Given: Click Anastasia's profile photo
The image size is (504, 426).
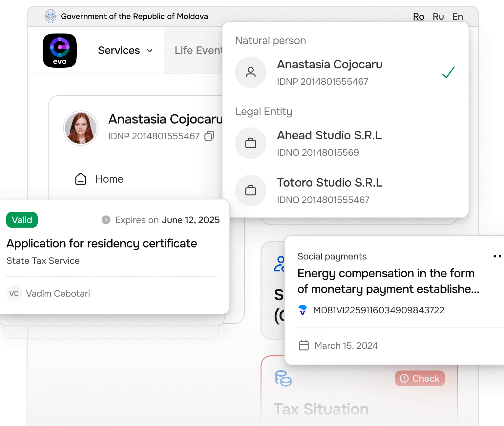Looking at the screenshot, I should point(81,128).
